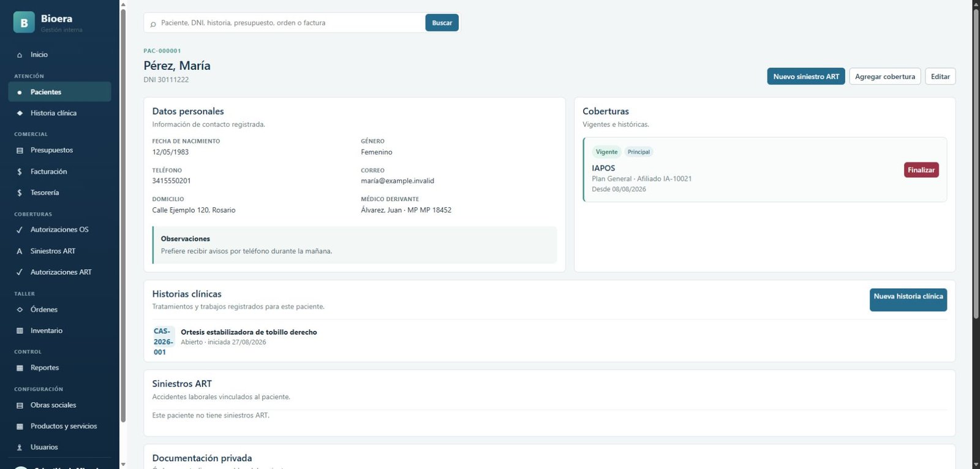Create a Nuevo siniestro ART
The width and height of the screenshot is (980, 469).
click(x=806, y=77)
